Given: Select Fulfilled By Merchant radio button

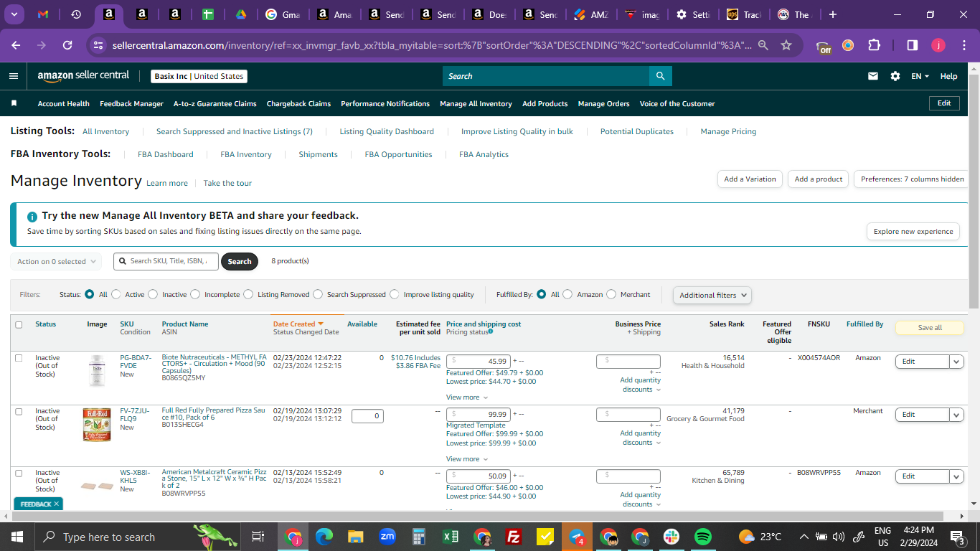Looking at the screenshot, I should [x=611, y=294].
